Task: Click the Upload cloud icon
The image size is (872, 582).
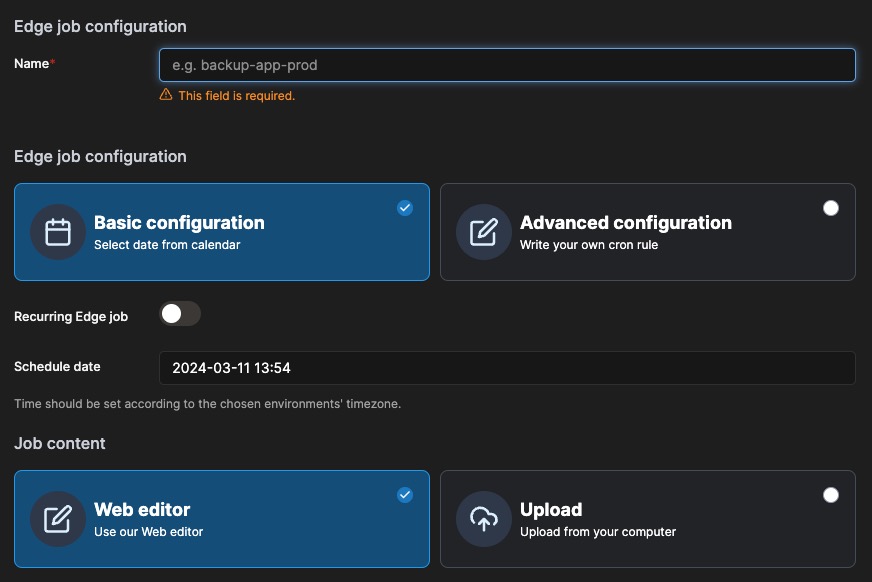Action: pos(483,519)
